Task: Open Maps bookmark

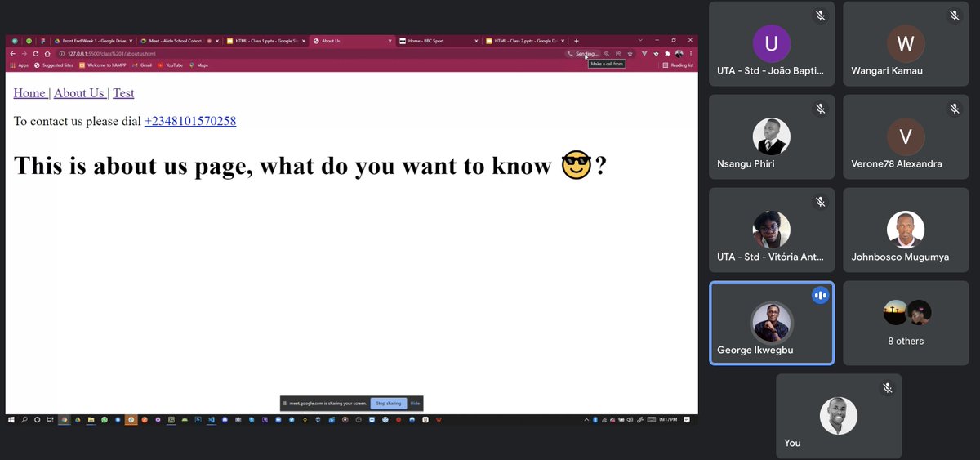Action: 198,65
